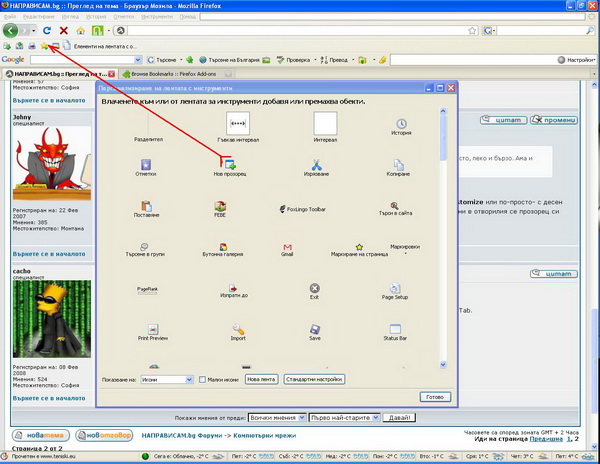The height and width of the screenshot is (464, 600).
Task: Click the Давай! button
Action: coord(399,418)
